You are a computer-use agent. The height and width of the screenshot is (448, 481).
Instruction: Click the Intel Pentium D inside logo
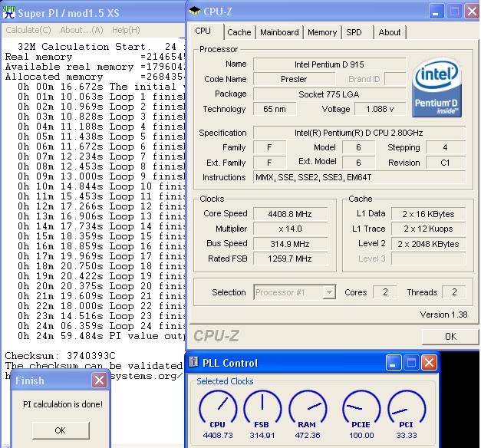pyautogui.click(x=437, y=87)
